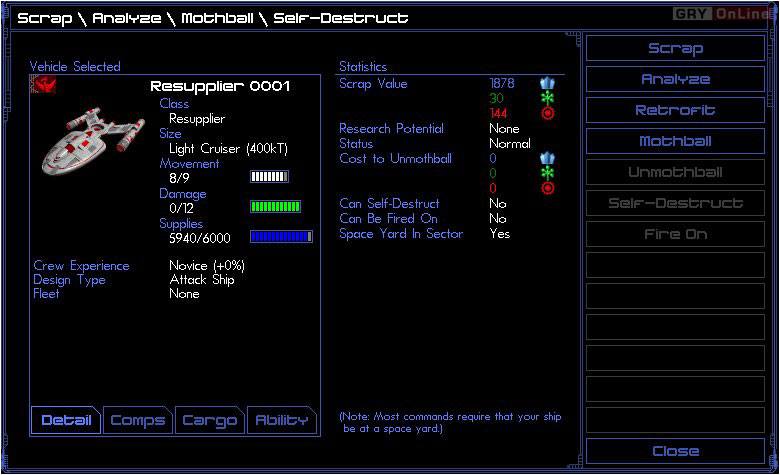Click the green organics icon under Scrap Value
Viewport: 780px width, 475px height.
tap(546, 99)
